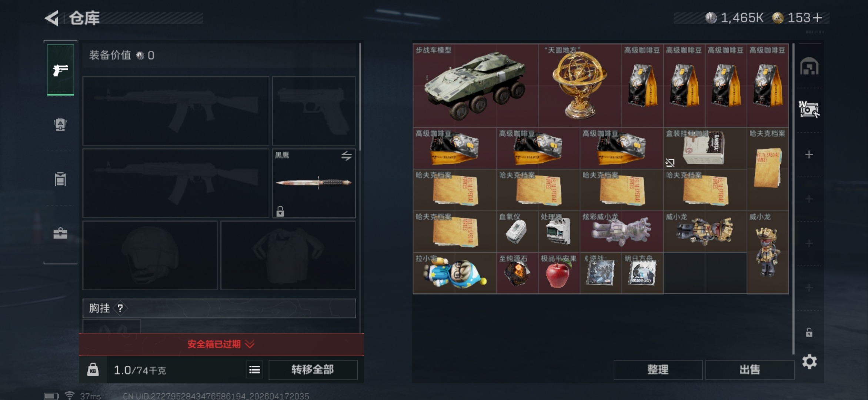Show chest rig help question mark

pyautogui.click(x=120, y=308)
